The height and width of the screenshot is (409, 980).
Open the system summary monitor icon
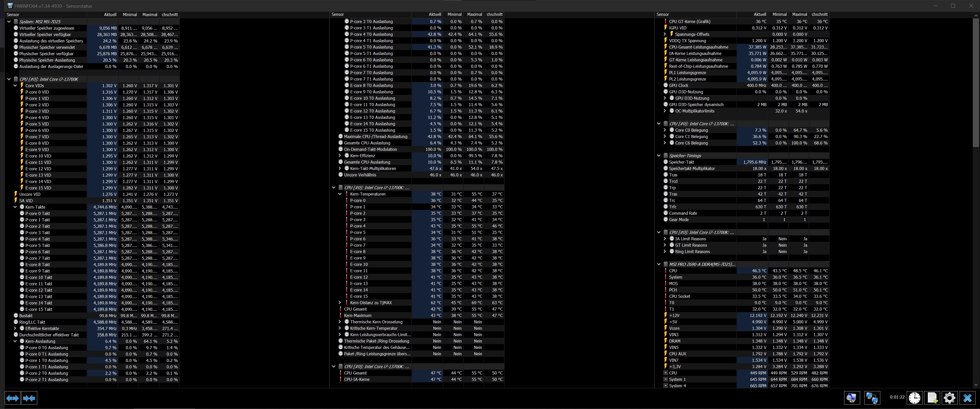[851, 398]
